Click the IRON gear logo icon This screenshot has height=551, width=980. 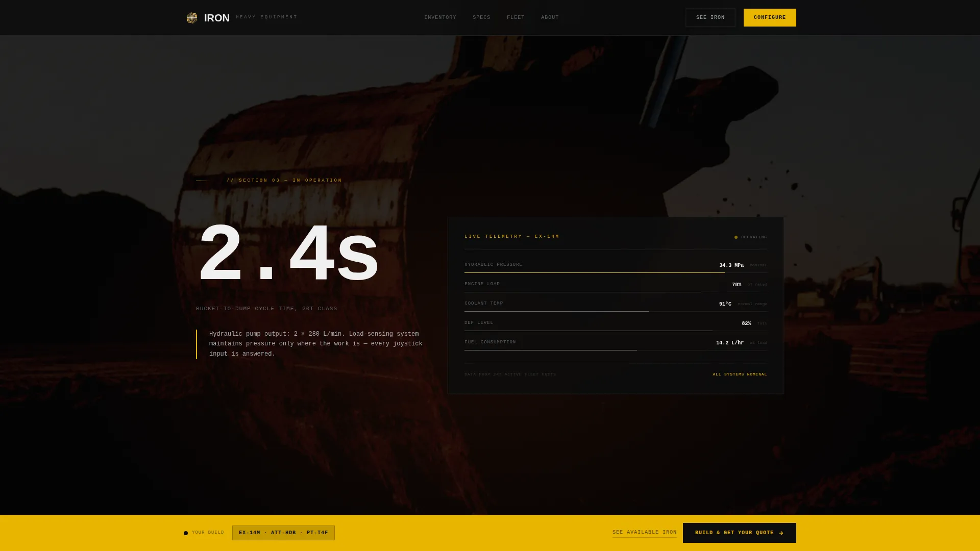coord(192,18)
